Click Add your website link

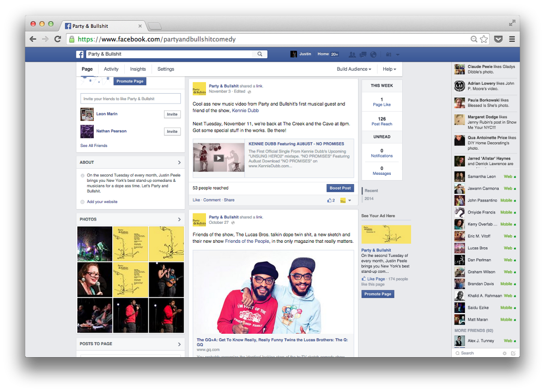pos(102,202)
